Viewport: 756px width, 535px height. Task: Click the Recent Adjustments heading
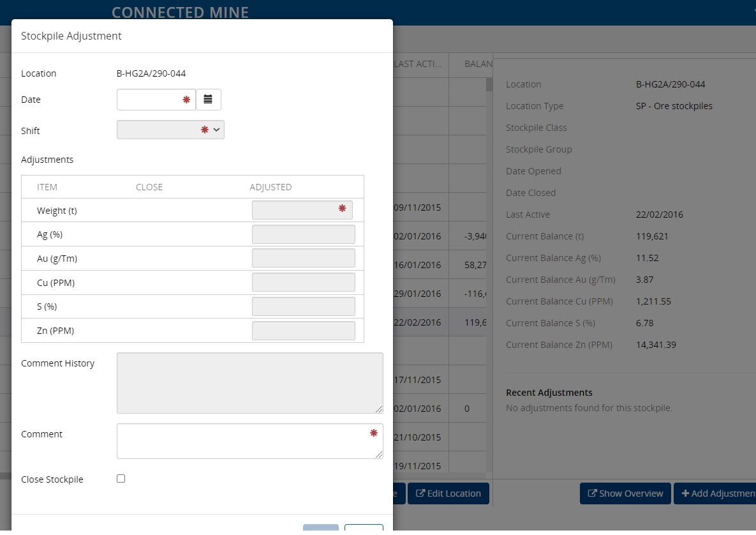pos(549,393)
